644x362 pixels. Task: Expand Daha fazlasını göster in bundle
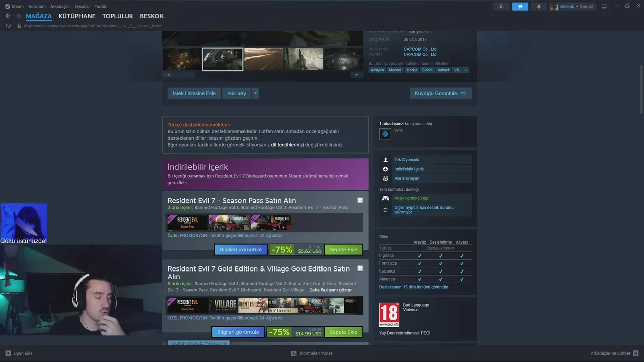[331, 290]
